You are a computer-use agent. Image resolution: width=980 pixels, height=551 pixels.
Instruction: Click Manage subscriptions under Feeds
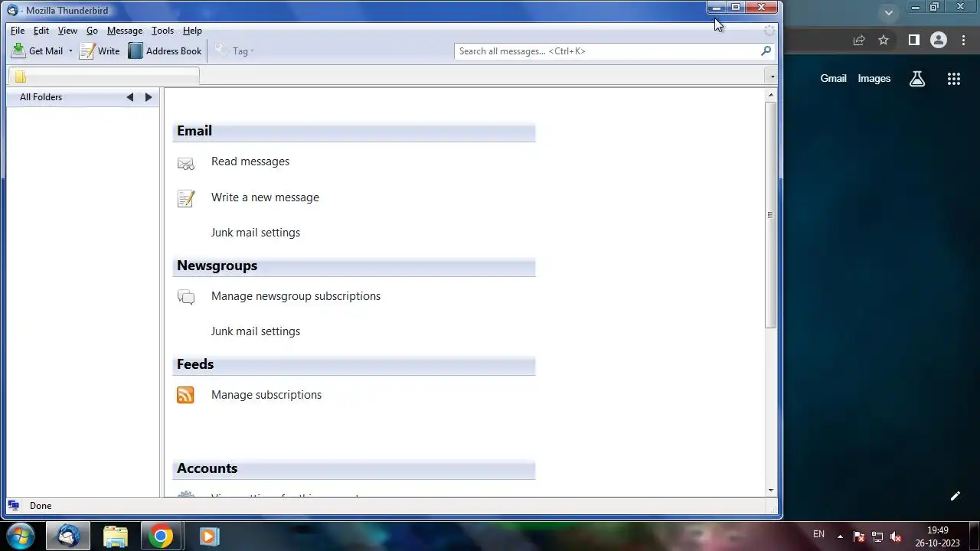tap(266, 395)
